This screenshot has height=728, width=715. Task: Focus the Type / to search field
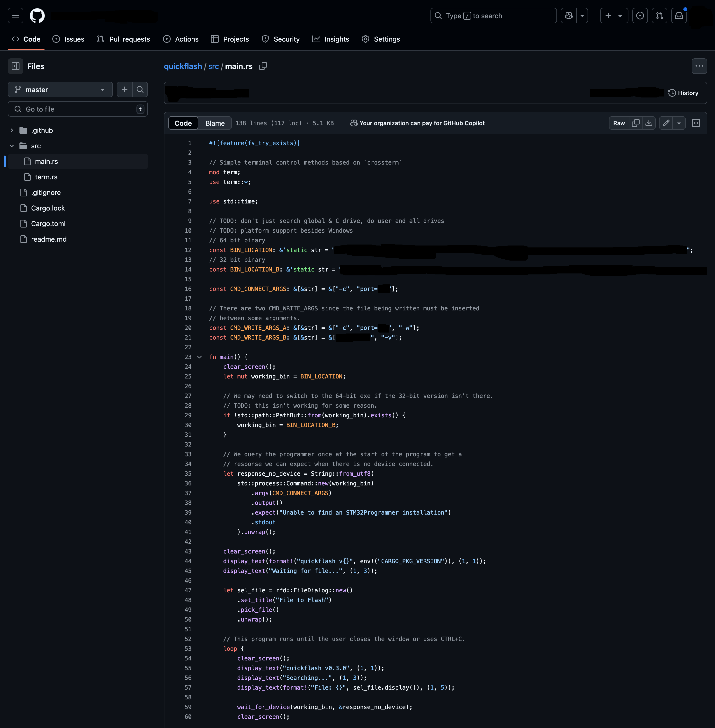point(493,16)
